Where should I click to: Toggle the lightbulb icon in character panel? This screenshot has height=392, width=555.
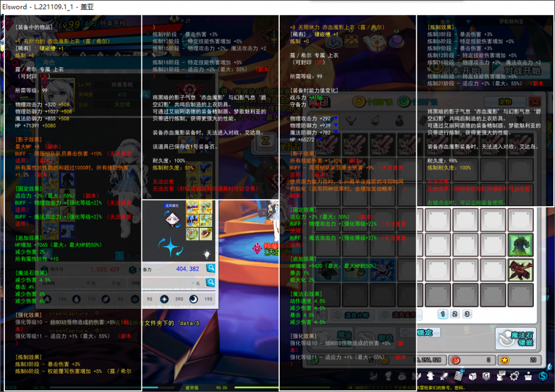[x=206, y=254]
